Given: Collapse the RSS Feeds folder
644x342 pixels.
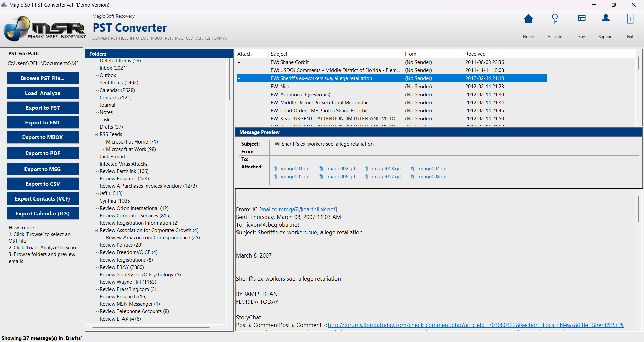Looking at the screenshot, I should (x=96, y=134).
